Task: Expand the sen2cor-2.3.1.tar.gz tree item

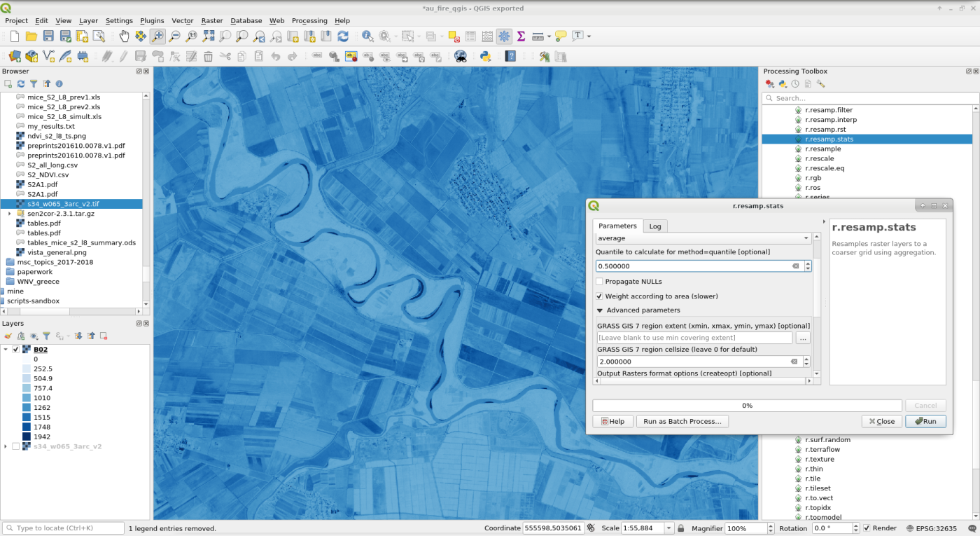Action: coord(9,214)
